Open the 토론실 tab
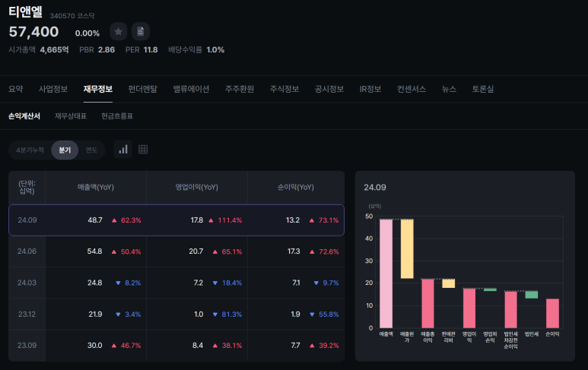Image resolution: width=588 pixels, height=370 pixels. coord(483,89)
